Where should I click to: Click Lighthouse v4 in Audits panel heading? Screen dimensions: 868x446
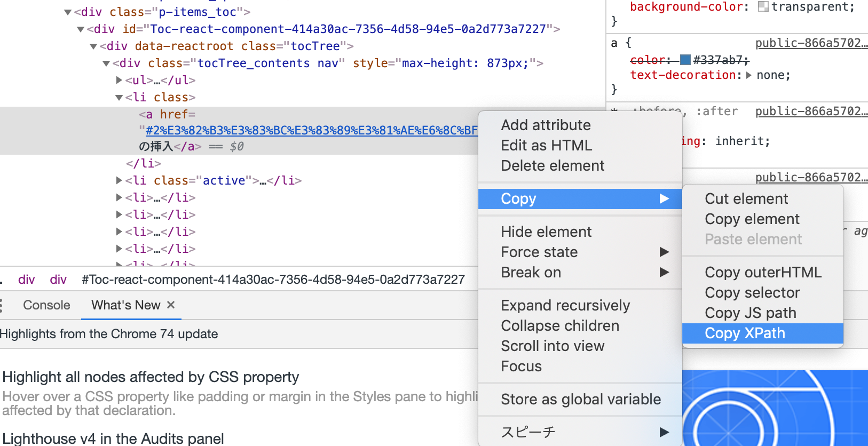(x=113, y=439)
